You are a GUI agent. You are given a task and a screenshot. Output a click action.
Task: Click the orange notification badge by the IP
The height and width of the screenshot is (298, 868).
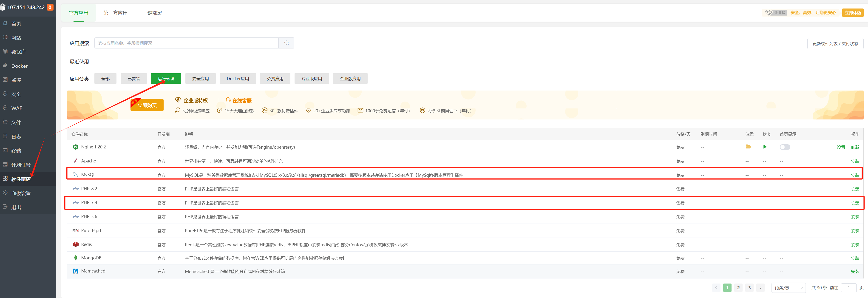(x=50, y=7)
